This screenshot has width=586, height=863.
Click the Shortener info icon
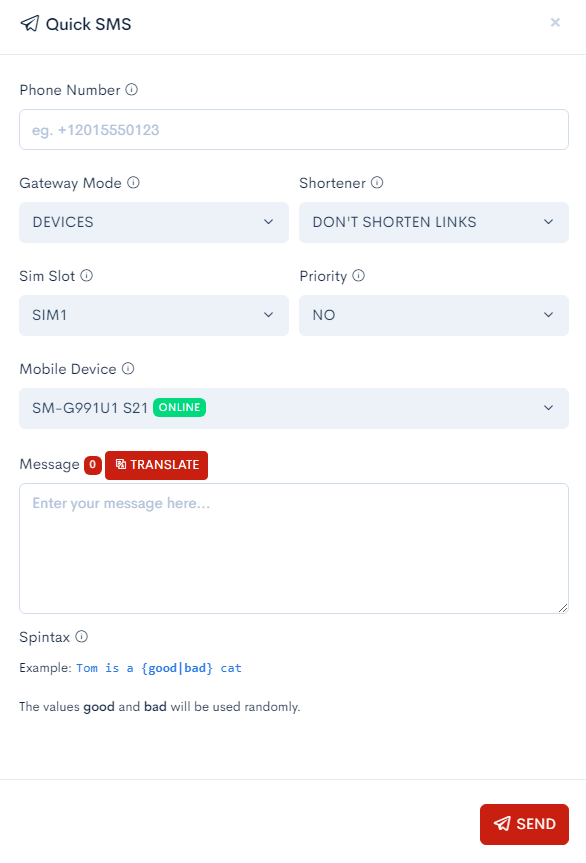click(377, 182)
